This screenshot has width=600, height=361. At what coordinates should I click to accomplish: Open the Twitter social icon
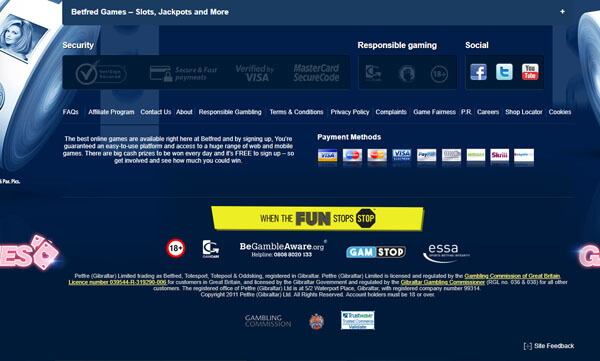(504, 72)
